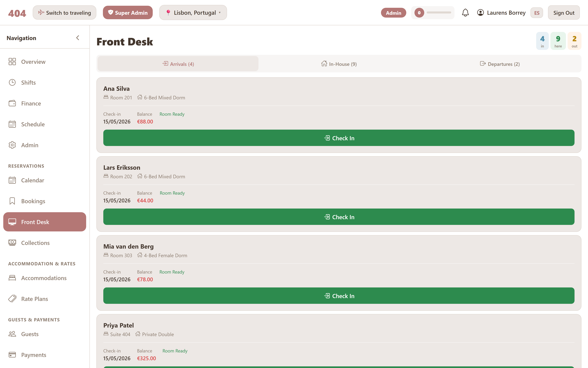Image resolution: width=588 pixels, height=368 pixels.
Task: Click the Super Admin badge button
Action: click(128, 13)
